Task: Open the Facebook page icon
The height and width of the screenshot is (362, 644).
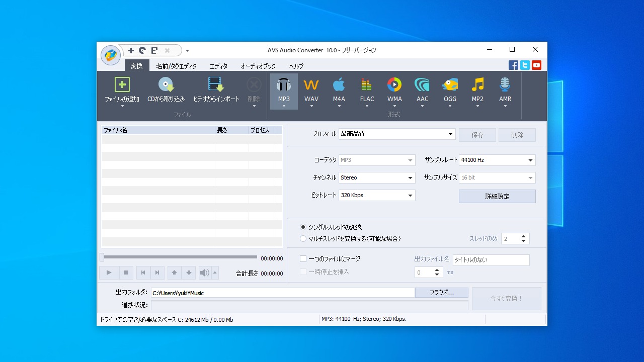Action: [513, 65]
